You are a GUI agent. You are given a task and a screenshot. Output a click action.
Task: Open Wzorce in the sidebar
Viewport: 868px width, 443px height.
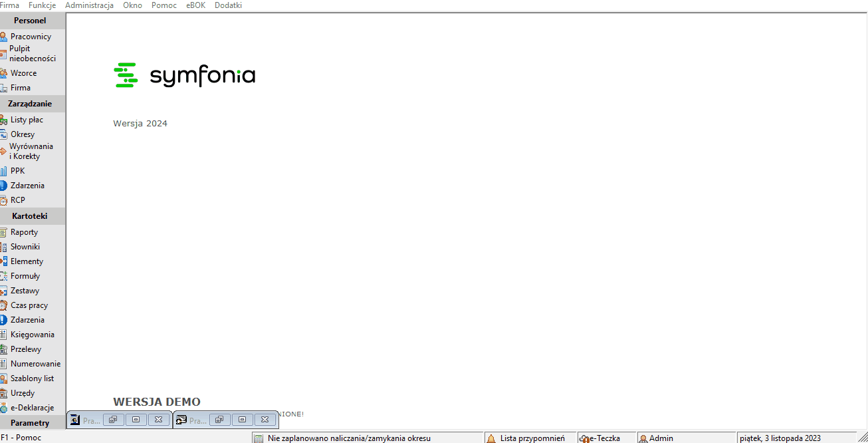click(23, 73)
